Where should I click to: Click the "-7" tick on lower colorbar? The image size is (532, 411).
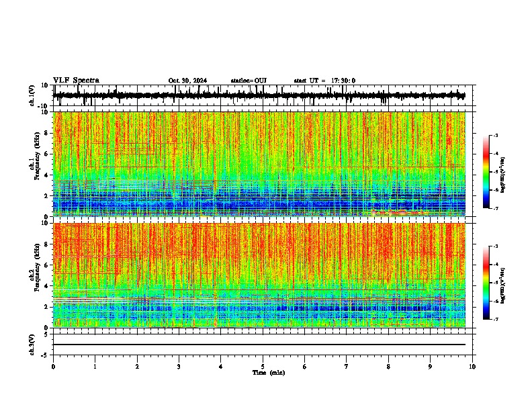point(495,319)
